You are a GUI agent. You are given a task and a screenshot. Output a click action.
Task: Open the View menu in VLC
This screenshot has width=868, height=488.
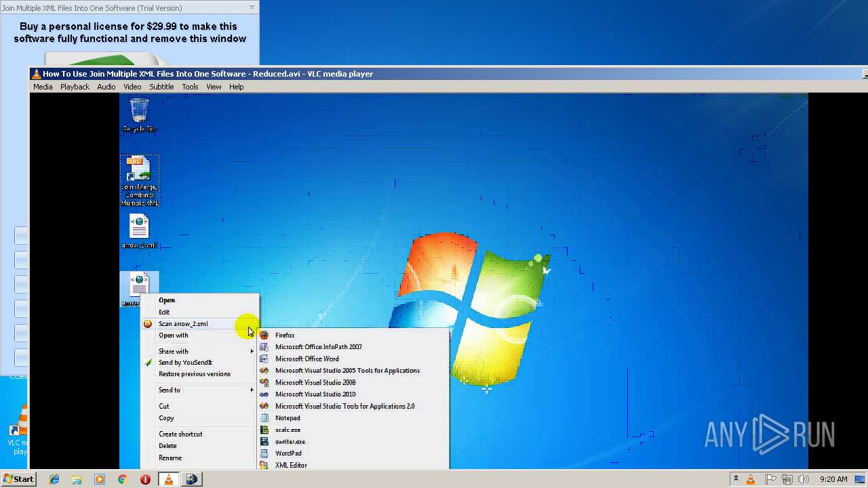click(x=214, y=87)
